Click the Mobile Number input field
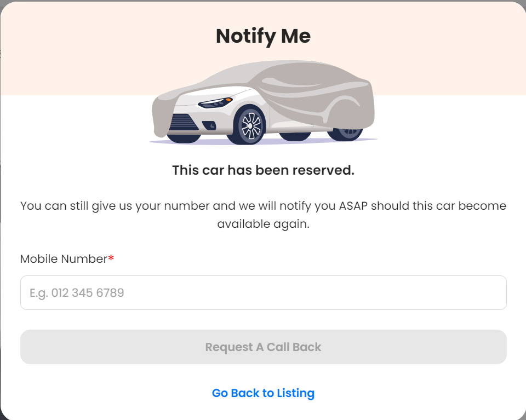Screen dimensions: 526x420 (263, 292)
